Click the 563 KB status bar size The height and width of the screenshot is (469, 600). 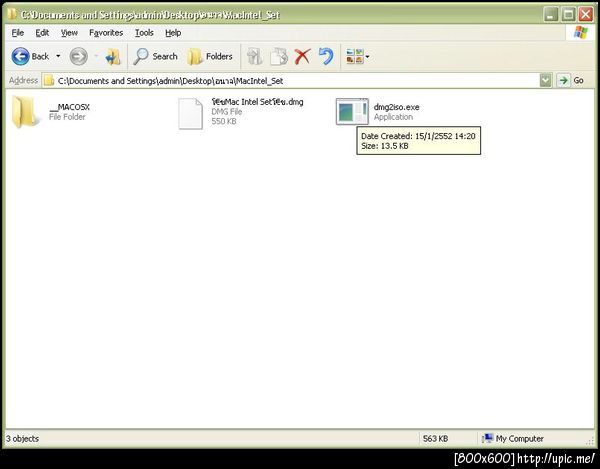pyautogui.click(x=435, y=438)
